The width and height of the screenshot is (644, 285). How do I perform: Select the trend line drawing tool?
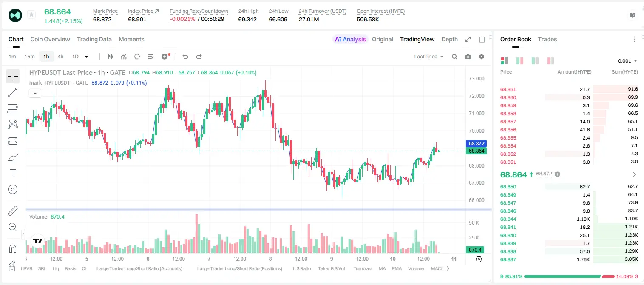(13, 92)
